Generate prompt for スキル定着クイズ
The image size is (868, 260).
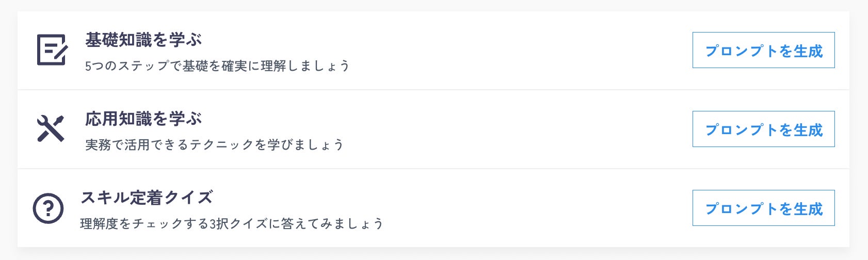(763, 208)
